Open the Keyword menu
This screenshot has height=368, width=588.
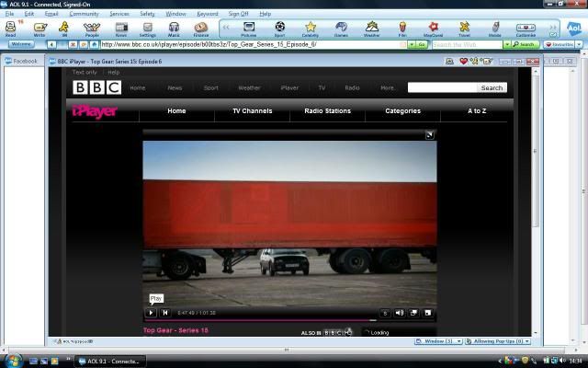208,14
